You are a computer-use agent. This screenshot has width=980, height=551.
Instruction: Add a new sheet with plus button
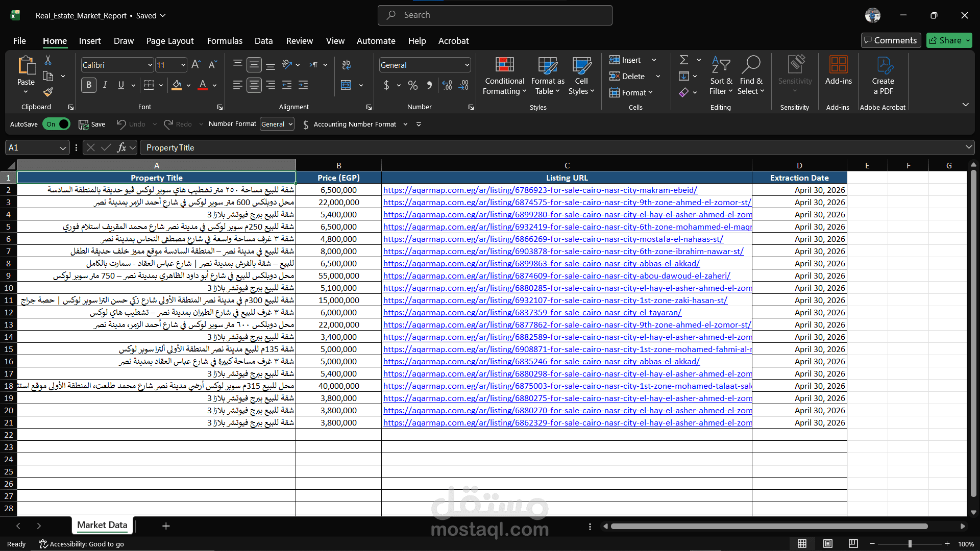[x=166, y=525]
